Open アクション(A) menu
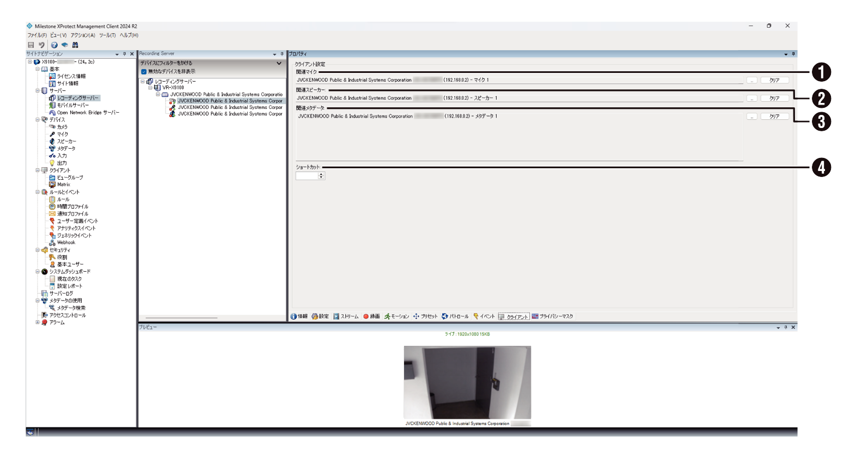The height and width of the screenshot is (458, 868). 83,35
